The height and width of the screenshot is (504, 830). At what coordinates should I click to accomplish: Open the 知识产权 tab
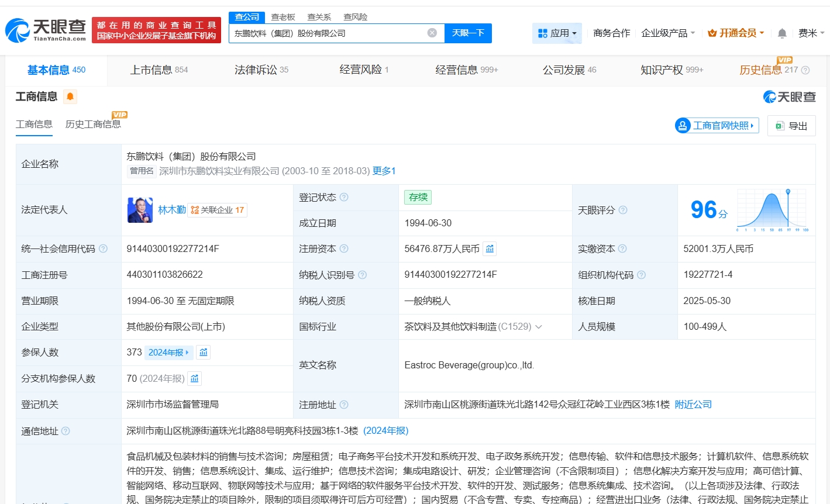(672, 70)
